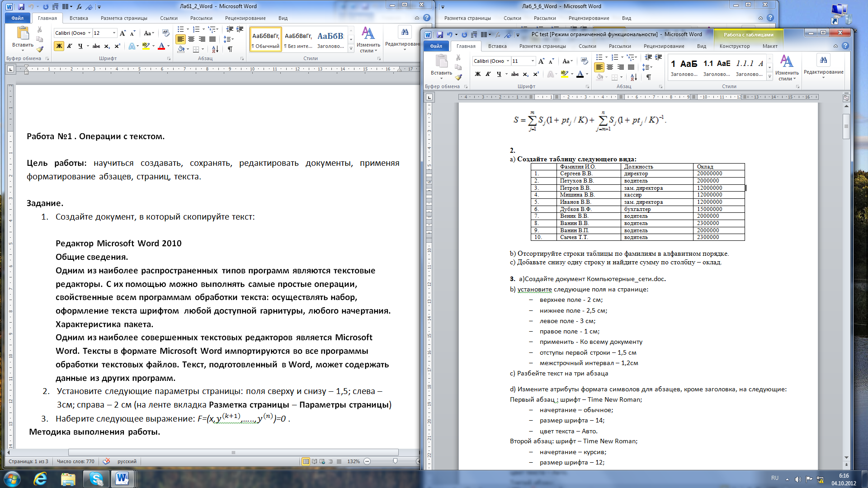
Task: Sort text А-Я in PC test window
Action: click(x=634, y=77)
